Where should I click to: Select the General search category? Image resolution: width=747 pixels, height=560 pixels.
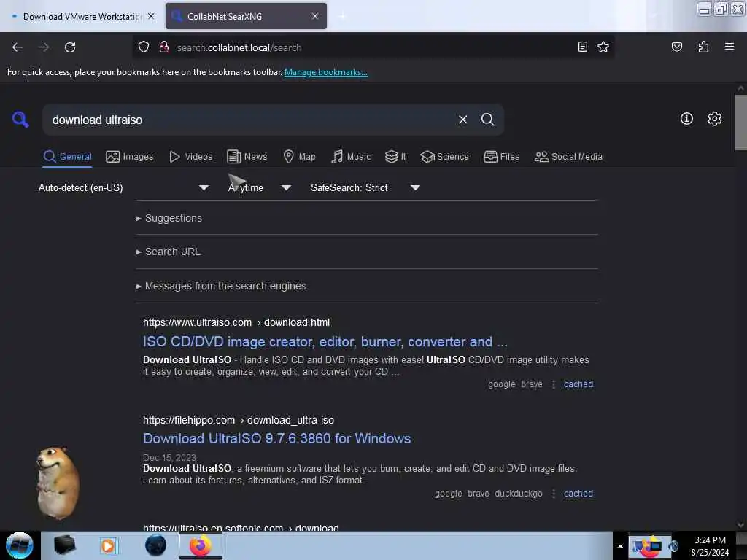(67, 157)
